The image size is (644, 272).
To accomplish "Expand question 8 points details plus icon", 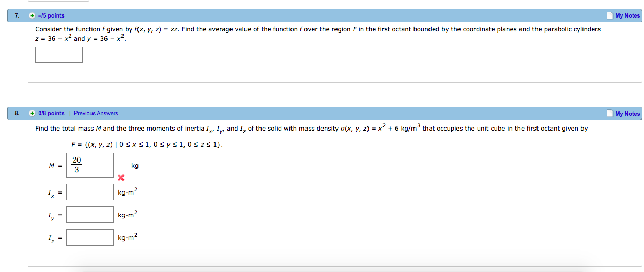I will (x=33, y=113).
